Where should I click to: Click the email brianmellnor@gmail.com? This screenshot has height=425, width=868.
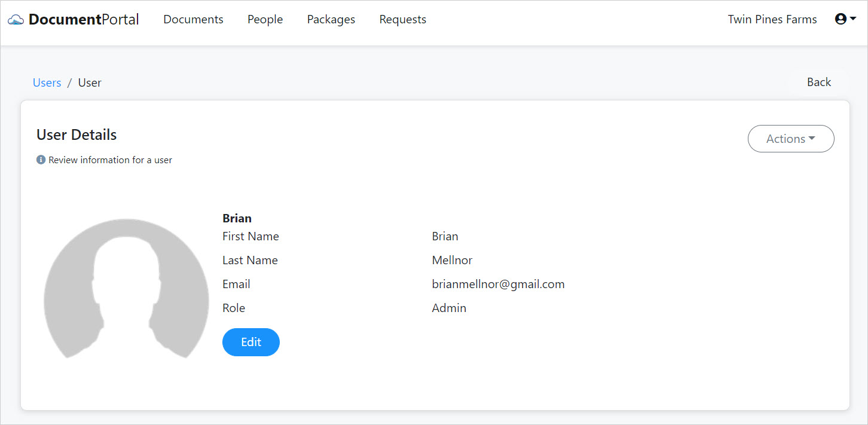tap(498, 284)
